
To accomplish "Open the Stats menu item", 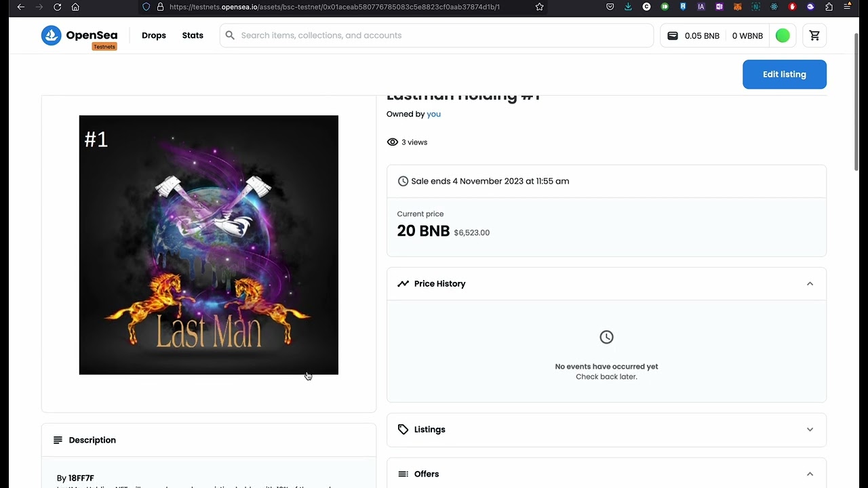I will [193, 35].
